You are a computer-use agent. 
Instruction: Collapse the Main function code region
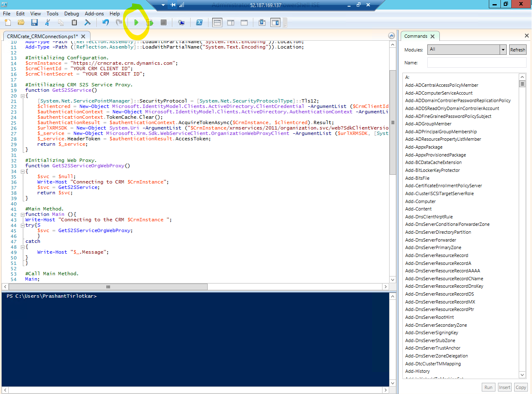tap(22, 214)
